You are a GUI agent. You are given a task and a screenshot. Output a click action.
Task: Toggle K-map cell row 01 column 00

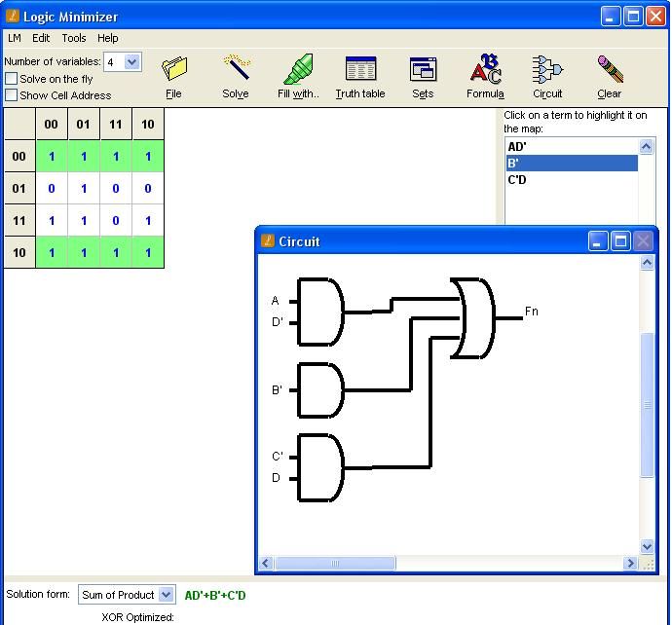52,188
